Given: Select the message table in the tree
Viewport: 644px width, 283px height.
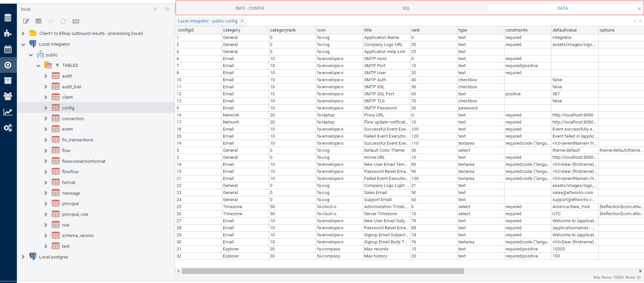Looking at the screenshot, I should pyautogui.click(x=71, y=193).
